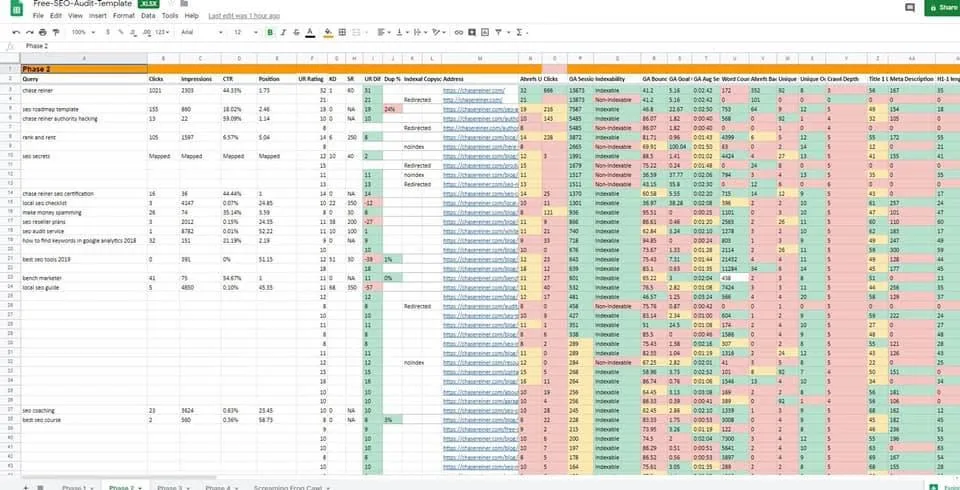
Task: Decrease decimal places
Action: pos(133,32)
